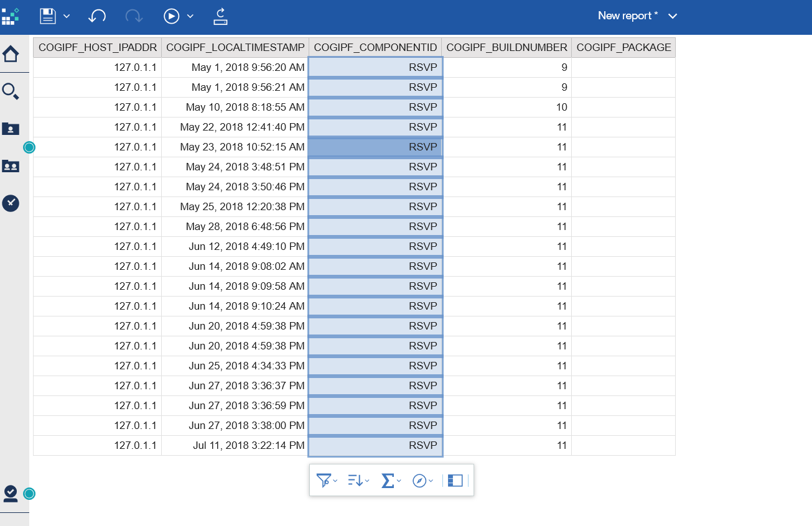Click timestamp May 24, 2018 3:48:51 PM

pos(245,167)
